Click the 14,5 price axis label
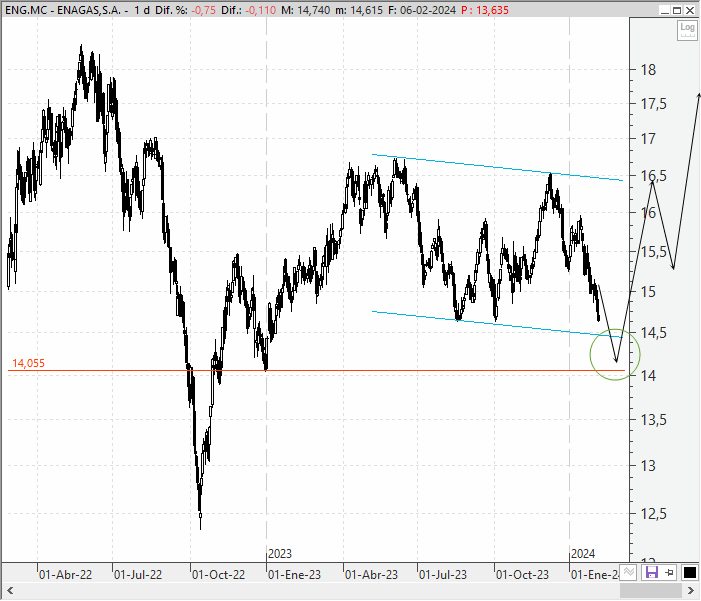 pyautogui.click(x=653, y=333)
